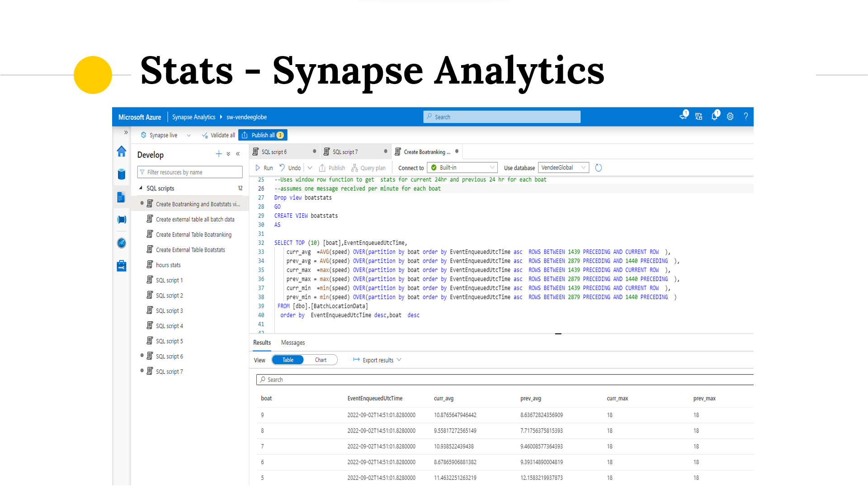The height and width of the screenshot is (488, 868).
Task: Sort by the EventEnqueuedUtcTime column header
Action: point(375,399)
